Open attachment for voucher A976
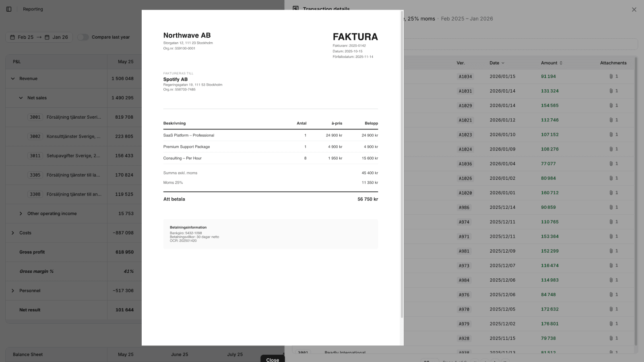This screenshot has height=362, width=644. [613, 294]
